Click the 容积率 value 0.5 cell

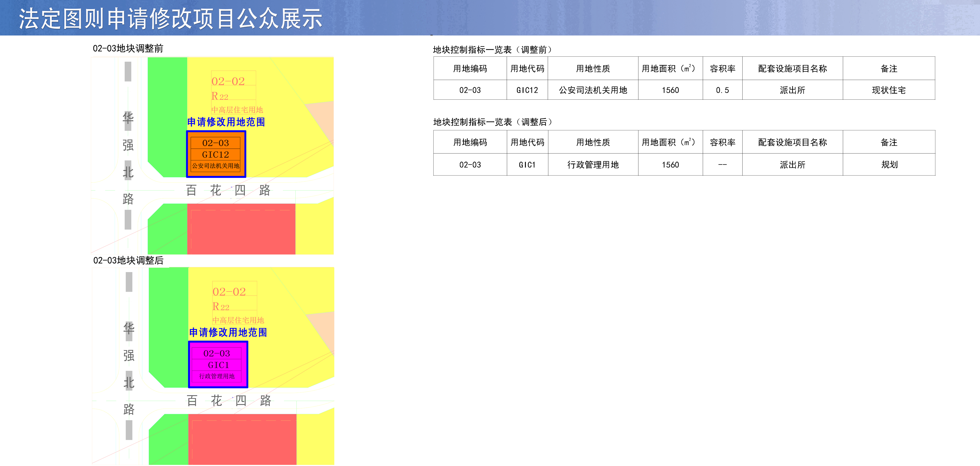pyautogui.click(x=722, y=90)
